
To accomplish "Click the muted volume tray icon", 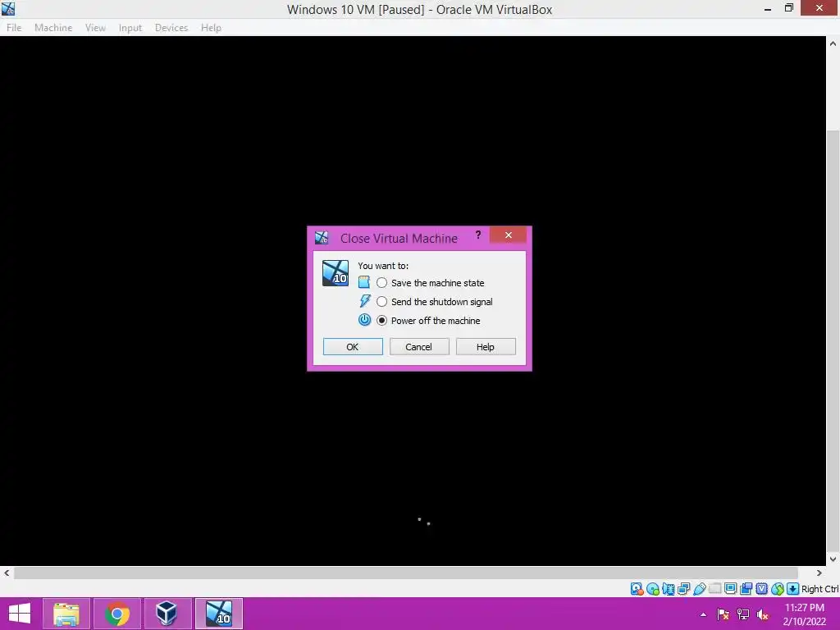I will (763, 614).
